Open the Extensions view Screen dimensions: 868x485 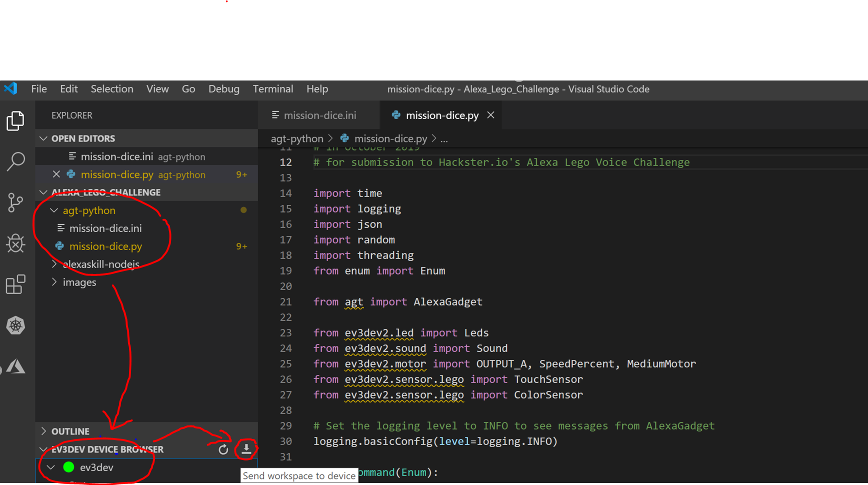coord(15,284)
